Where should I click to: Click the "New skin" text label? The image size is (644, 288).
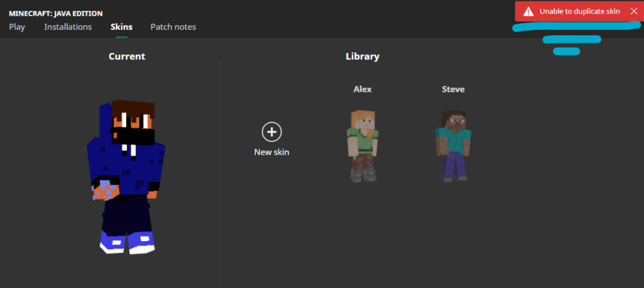tap(271, 152)
